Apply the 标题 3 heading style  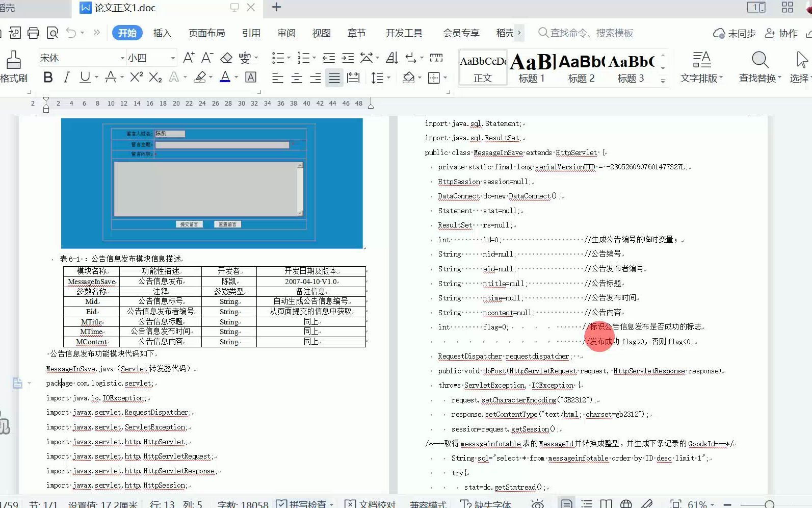[x=631, y=67]
